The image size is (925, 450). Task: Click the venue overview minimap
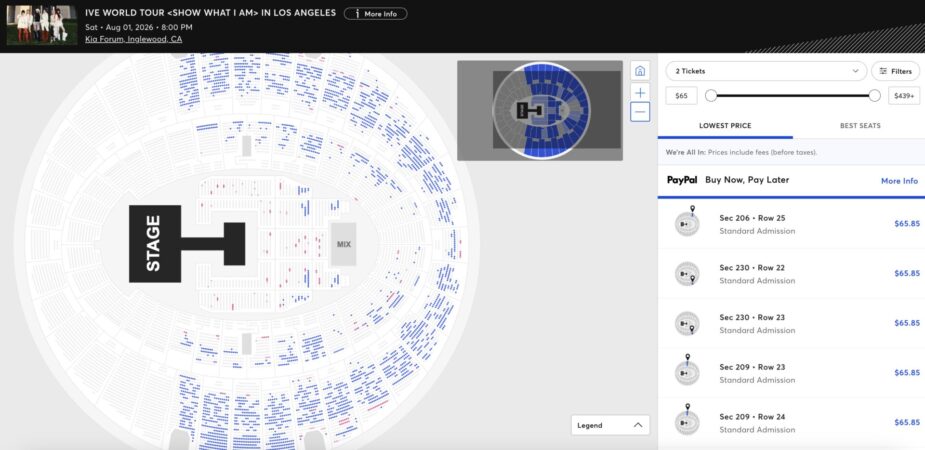click(x=540, y=110)
